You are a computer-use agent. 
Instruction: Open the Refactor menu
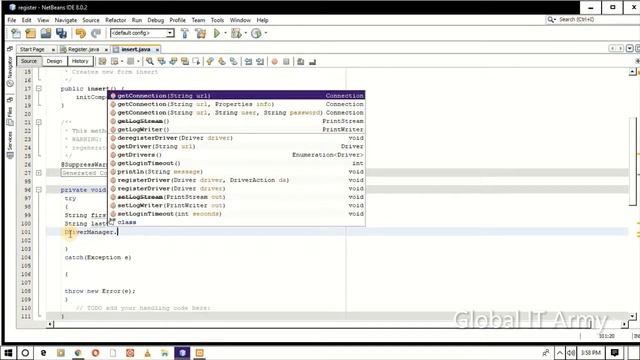coord(116,20)
